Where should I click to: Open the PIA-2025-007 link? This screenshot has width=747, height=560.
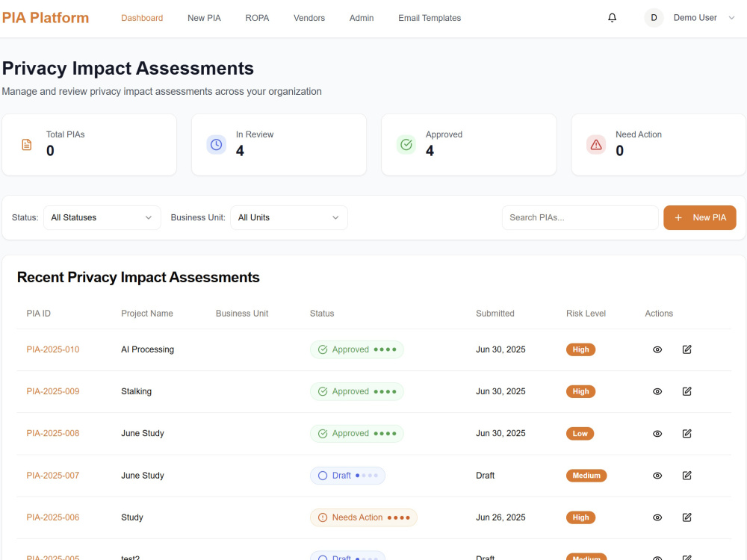pyautogui.click(x=53, y=475)
